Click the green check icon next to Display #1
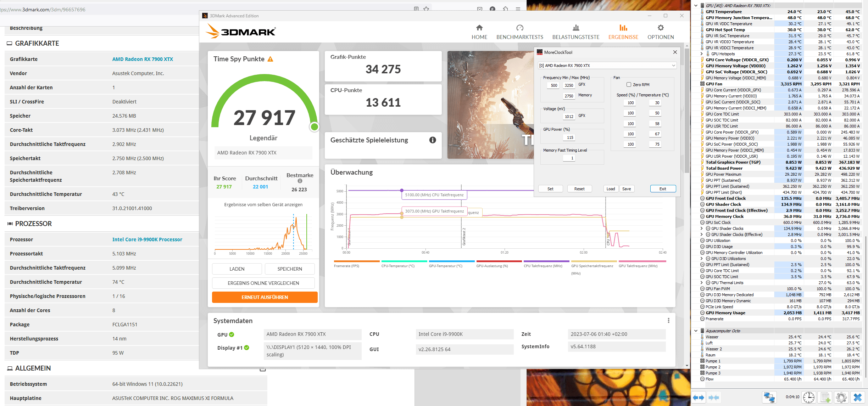This screenshot has height=406, width=868. [246, 348]
